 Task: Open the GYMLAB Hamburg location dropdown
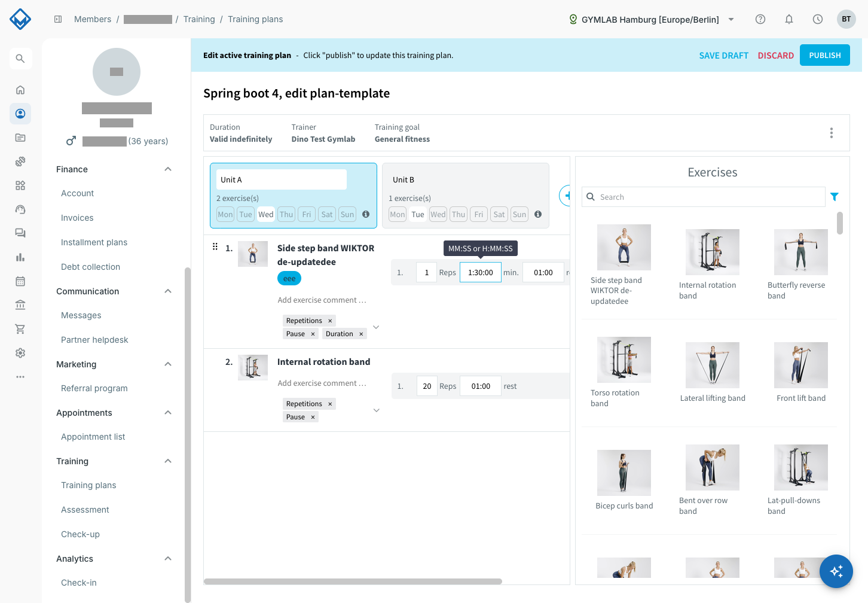[x=652, y=19]
